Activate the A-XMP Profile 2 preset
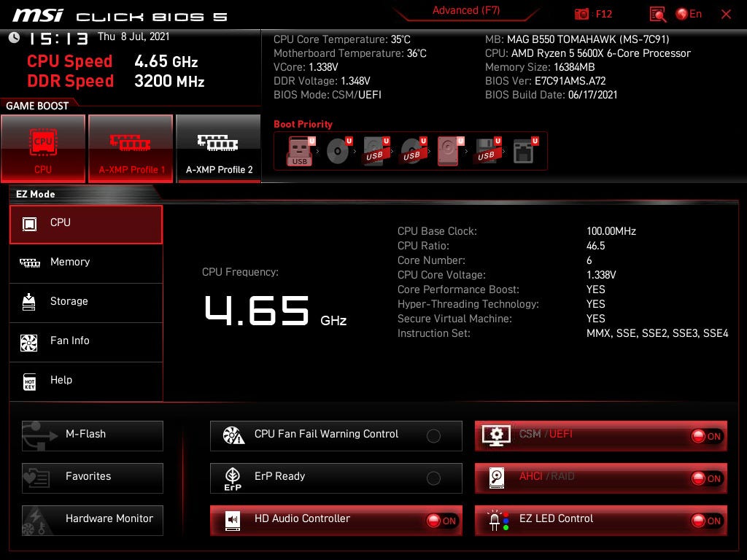 click(218, 148)
